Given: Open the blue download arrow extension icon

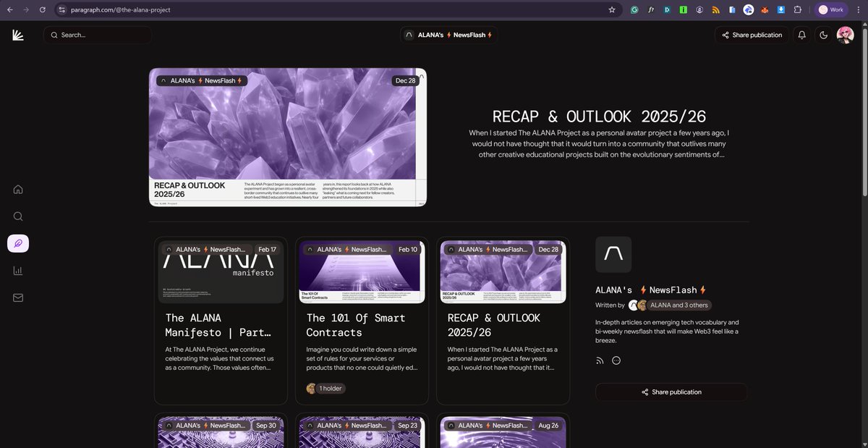Looking at the screenshot, I should pos(781,9).
